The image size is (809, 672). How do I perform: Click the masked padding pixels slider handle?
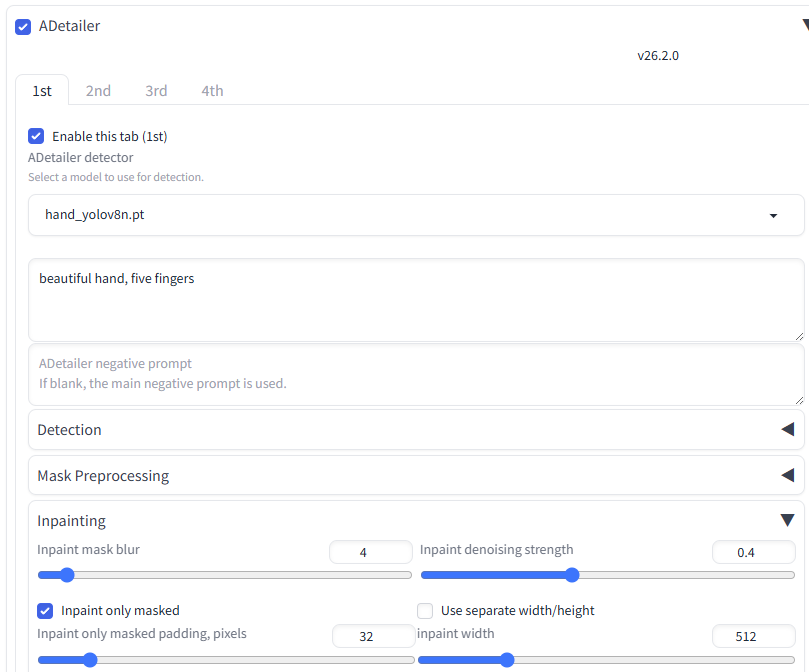click(90, 660)
